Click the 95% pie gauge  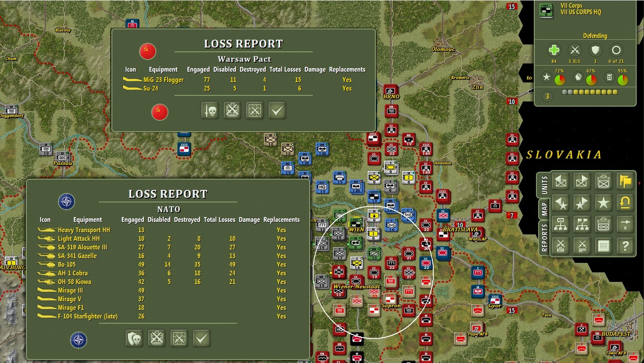[622, 80]
